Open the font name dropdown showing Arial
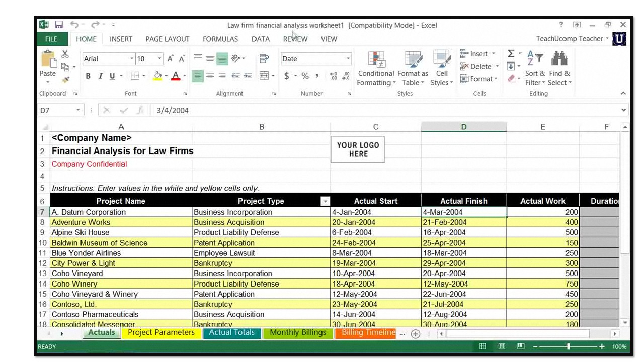This screenshot has width=644, height=362. (x=132, y=59)
